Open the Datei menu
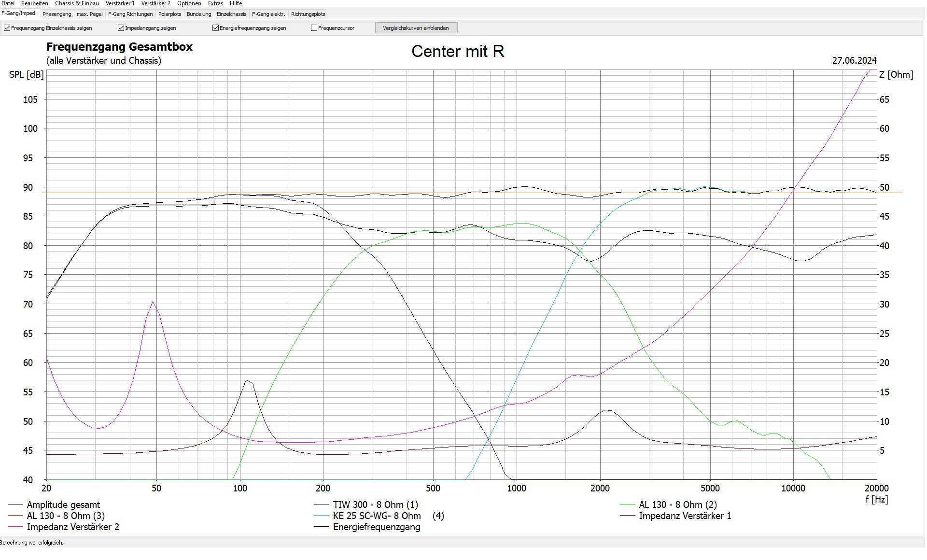This screenshot has height=560, width=927. pos(8,3)
